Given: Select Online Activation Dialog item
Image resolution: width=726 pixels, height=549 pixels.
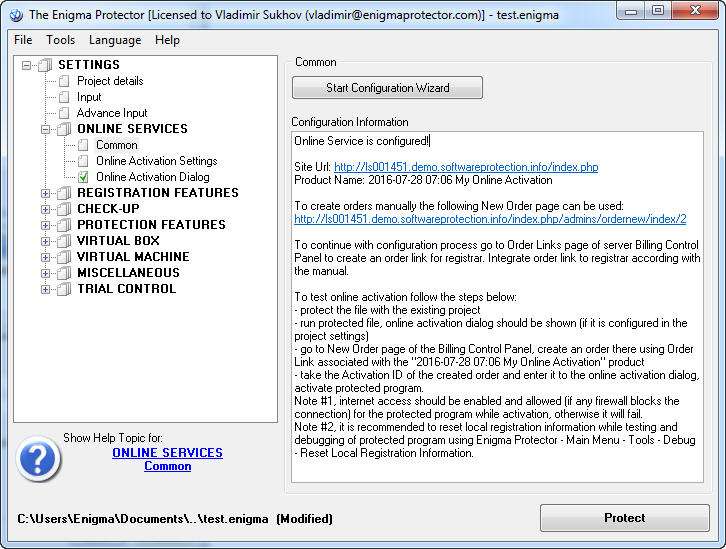Looking at the screenshot, I should [x=153, y=177].
